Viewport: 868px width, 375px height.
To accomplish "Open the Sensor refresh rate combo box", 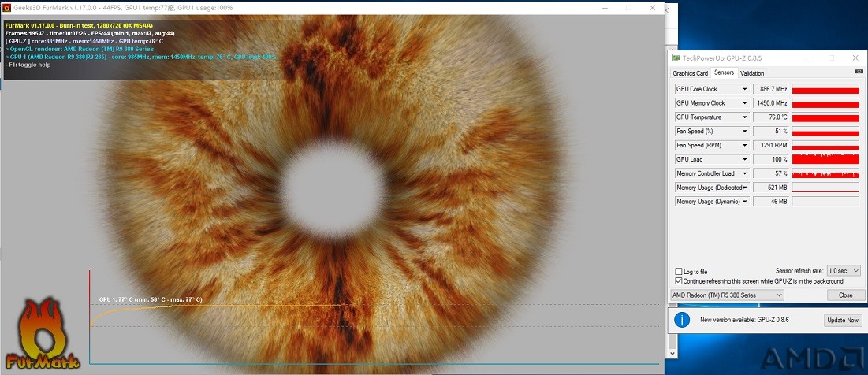I will 844,271.
